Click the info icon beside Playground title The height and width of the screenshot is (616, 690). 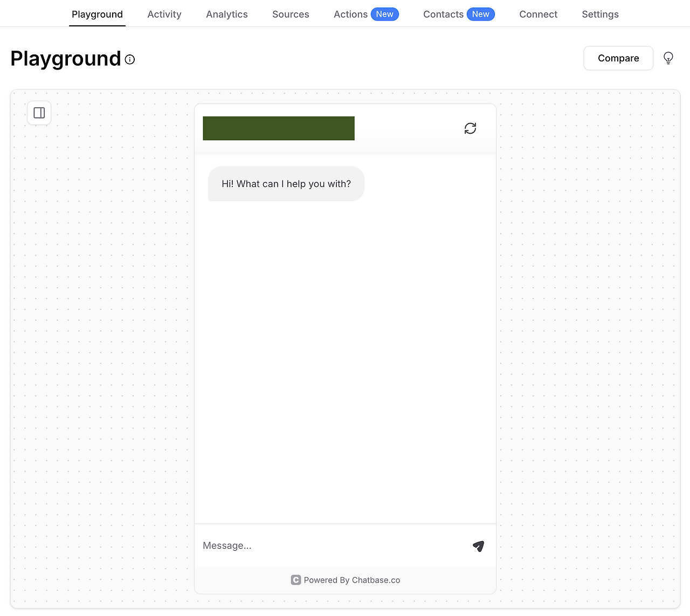pos(130,59)
